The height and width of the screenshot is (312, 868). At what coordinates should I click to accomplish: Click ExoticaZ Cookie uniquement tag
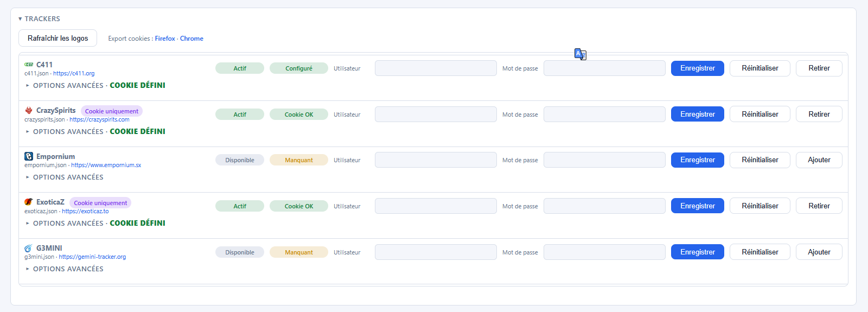(x=100, y=203)
